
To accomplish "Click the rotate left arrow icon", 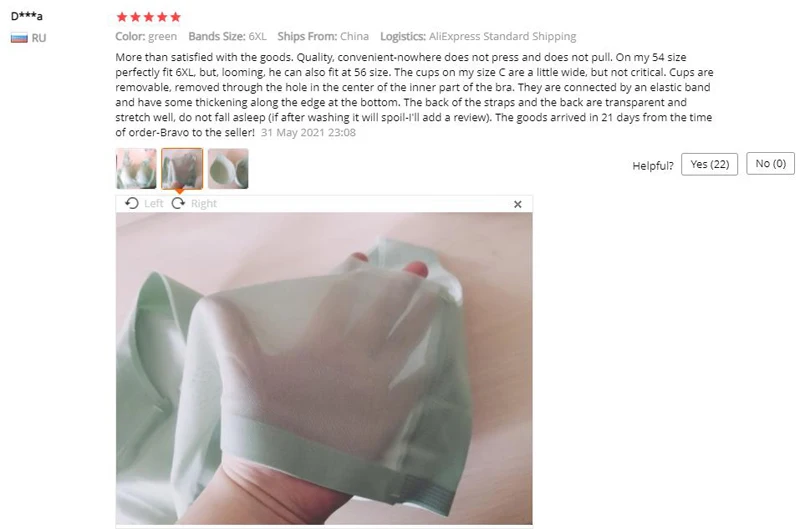I will (x=132, y=204).
